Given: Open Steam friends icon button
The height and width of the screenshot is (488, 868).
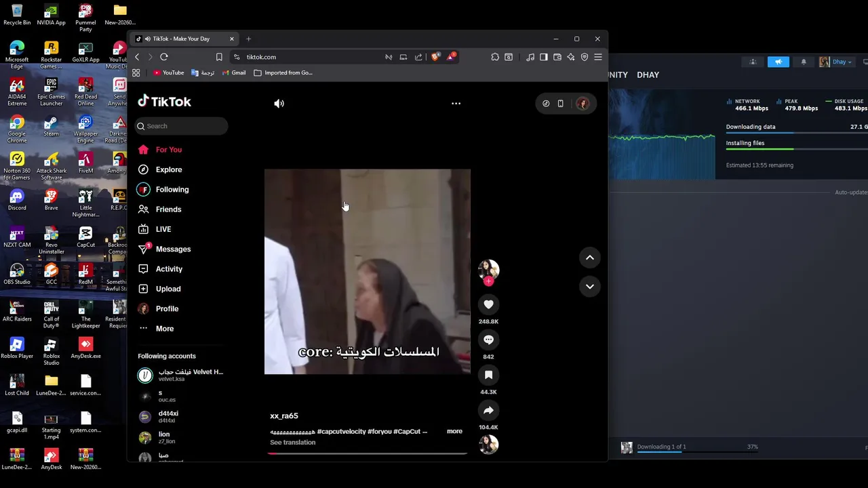Looking at the screenshot, I should click(753, 62).
